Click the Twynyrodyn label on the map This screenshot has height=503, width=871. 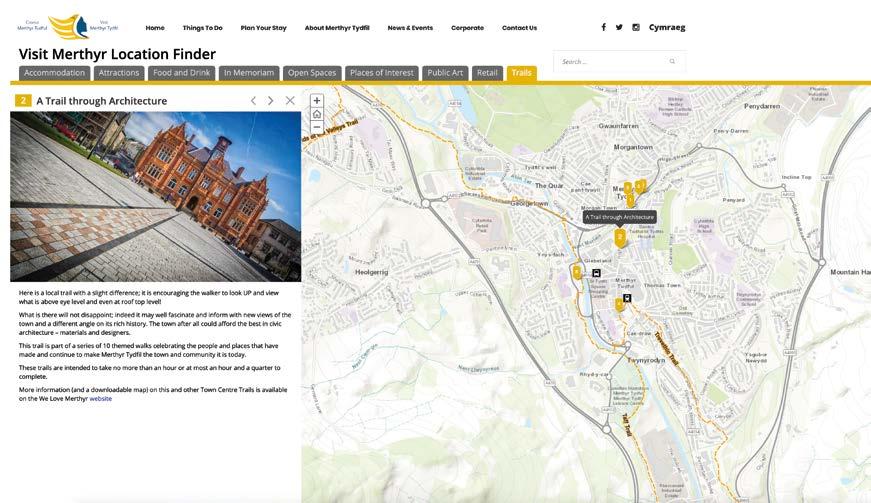(646, 360)
